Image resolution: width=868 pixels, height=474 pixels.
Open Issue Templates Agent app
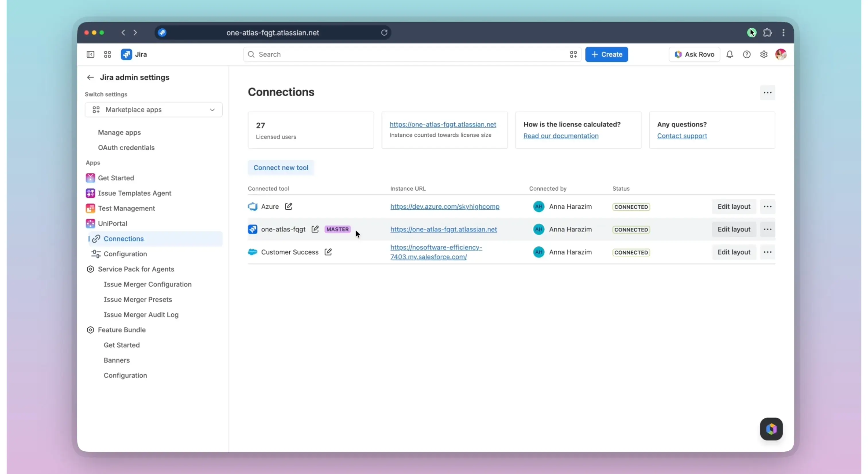point(134,193)
